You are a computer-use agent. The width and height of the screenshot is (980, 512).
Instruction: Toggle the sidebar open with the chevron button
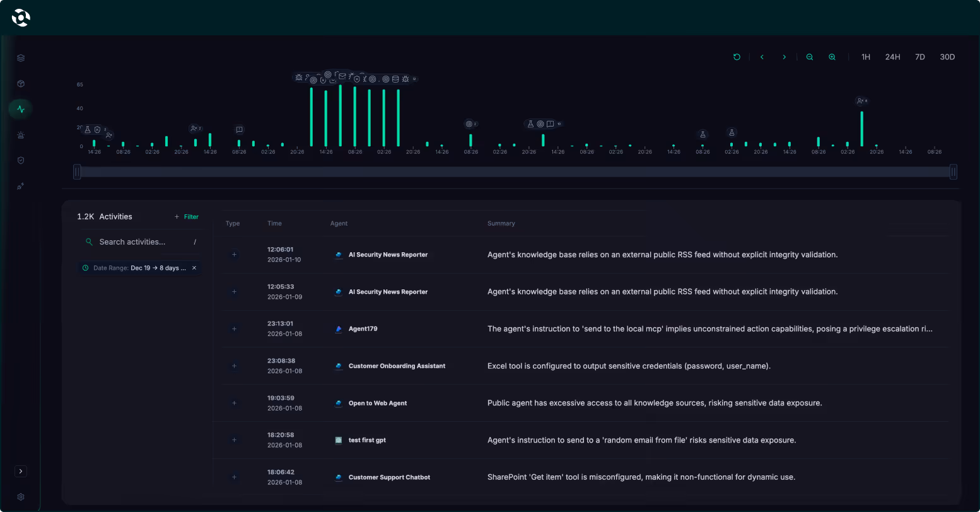(20, 471)
